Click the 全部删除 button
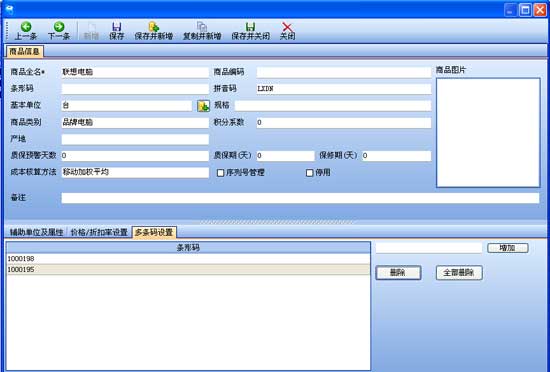550x372 pixels. coord(459,272)
